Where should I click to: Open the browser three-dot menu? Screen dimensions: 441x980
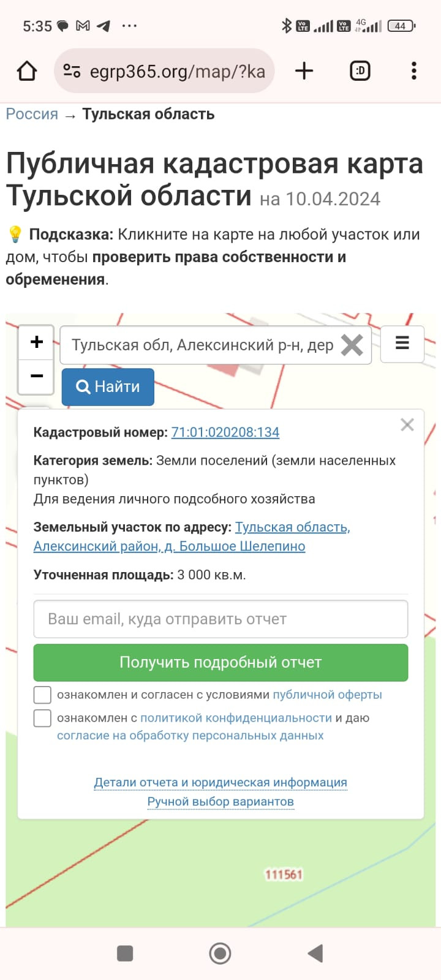coord(414,72)
